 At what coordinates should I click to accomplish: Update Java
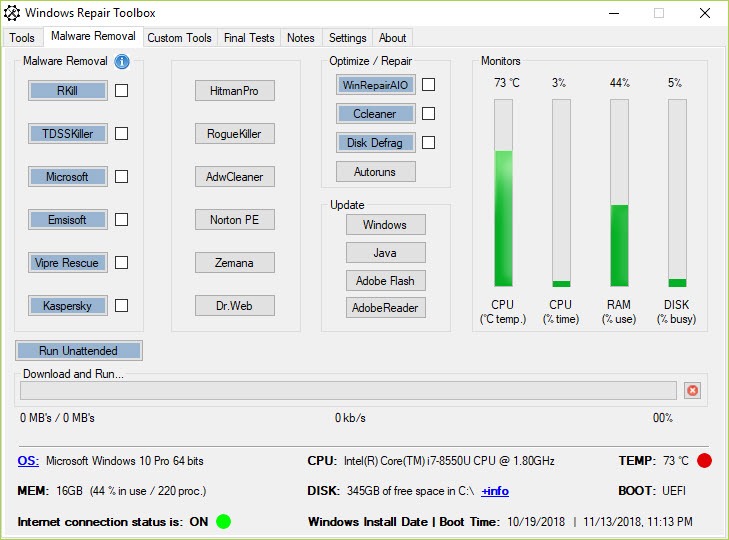click(x=385, y=253)
